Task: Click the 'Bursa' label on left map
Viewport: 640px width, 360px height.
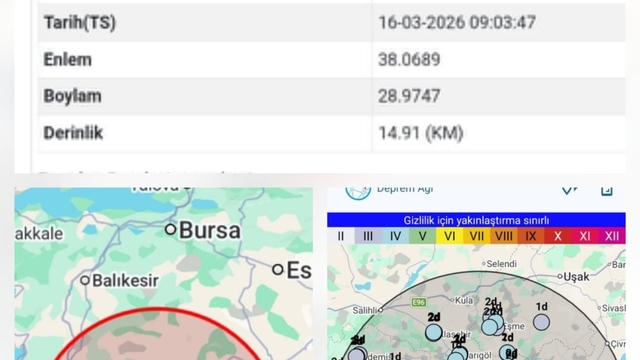Action: click(x=210, y=230)
